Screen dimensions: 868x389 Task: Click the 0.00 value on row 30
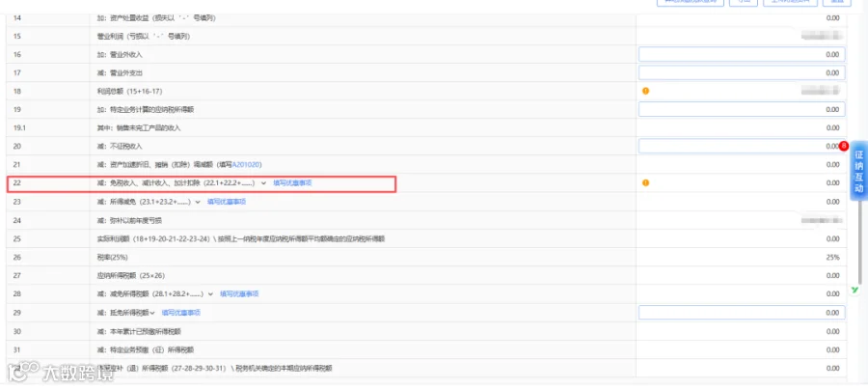point(832,331)
